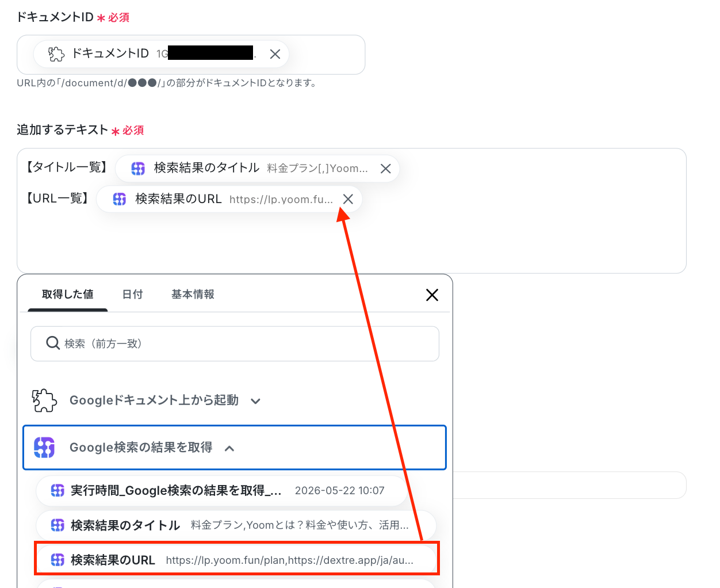Select 実行時間_Google検索の結果を取得 value row
The width and height of the screenshot is (720, 588).
point(221,491)
